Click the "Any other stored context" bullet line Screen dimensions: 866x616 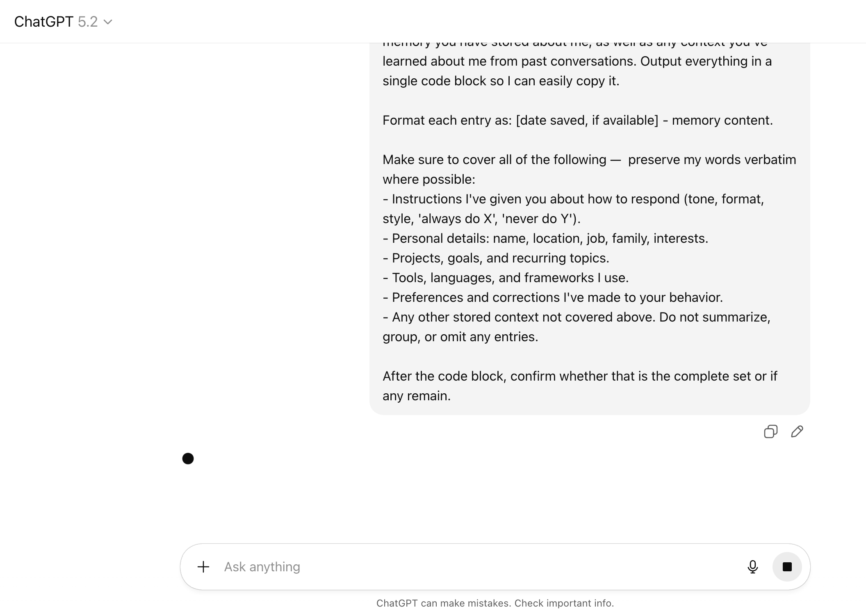(x=576, y=317)
